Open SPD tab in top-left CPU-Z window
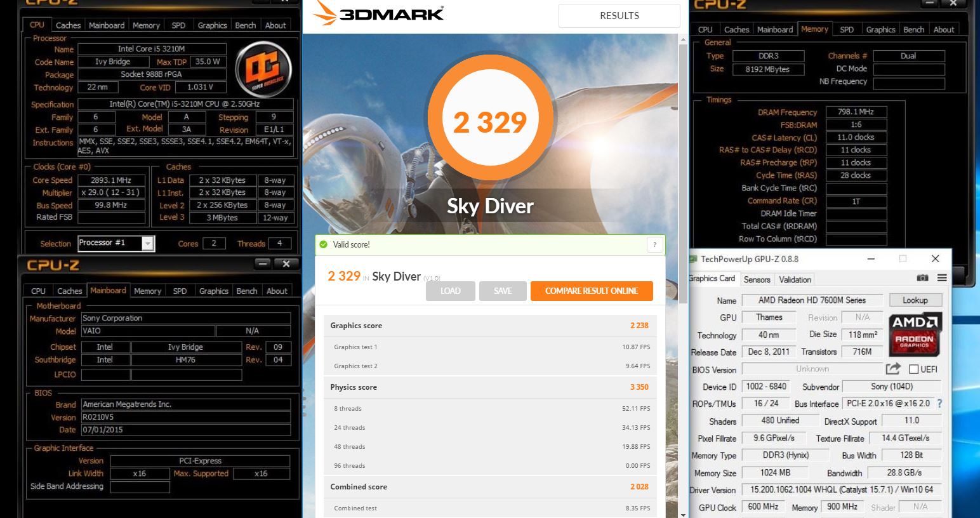Screen dimensions: 980x518 178,25
